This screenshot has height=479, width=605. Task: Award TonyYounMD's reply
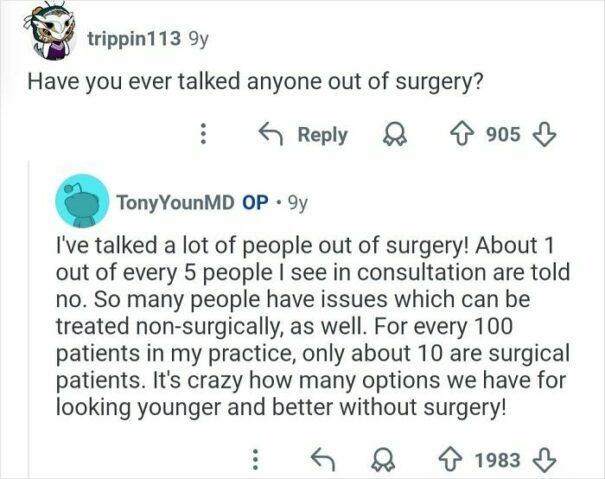coord(384,460)
